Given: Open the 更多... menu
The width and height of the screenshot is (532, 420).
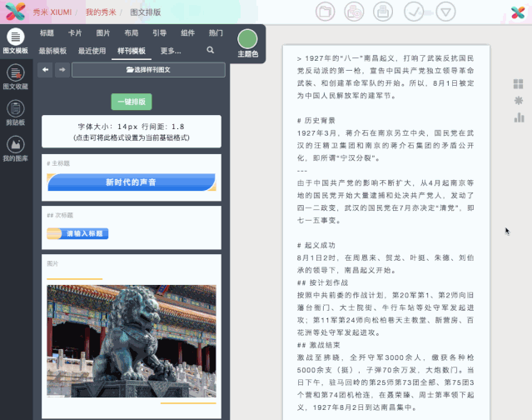Looking at the screenshot, I should point(171,51).
